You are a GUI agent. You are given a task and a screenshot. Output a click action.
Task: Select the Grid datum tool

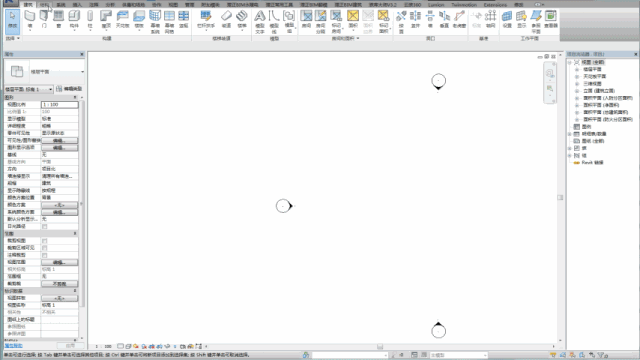click(x=491, y=20)
